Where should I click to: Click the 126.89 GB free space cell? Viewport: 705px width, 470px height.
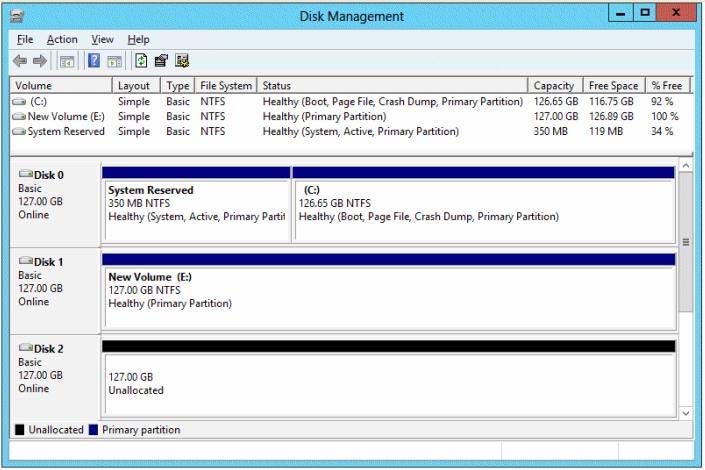pos(611,116)
